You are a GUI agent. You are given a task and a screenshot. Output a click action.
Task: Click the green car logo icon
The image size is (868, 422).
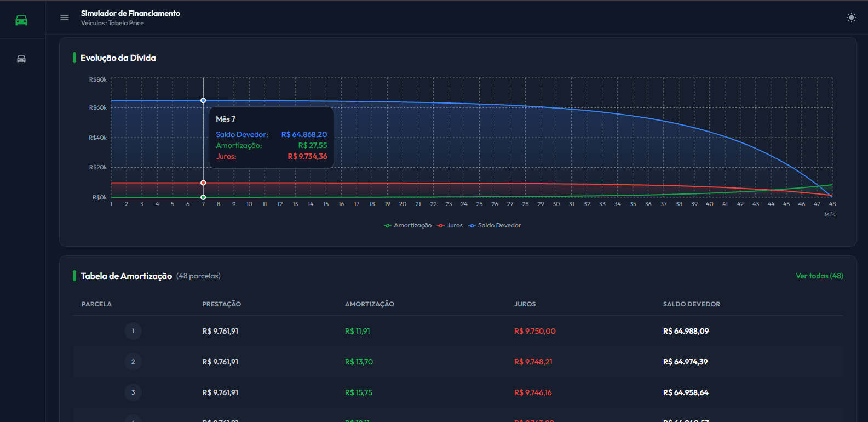pyautogui.click(x=21, y=20)
